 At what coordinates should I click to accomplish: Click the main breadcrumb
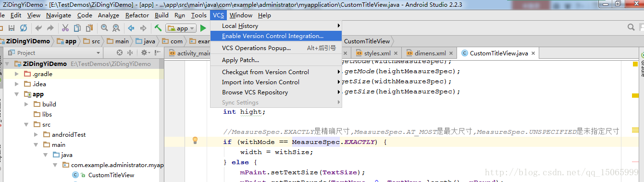[x=118, y=41]
